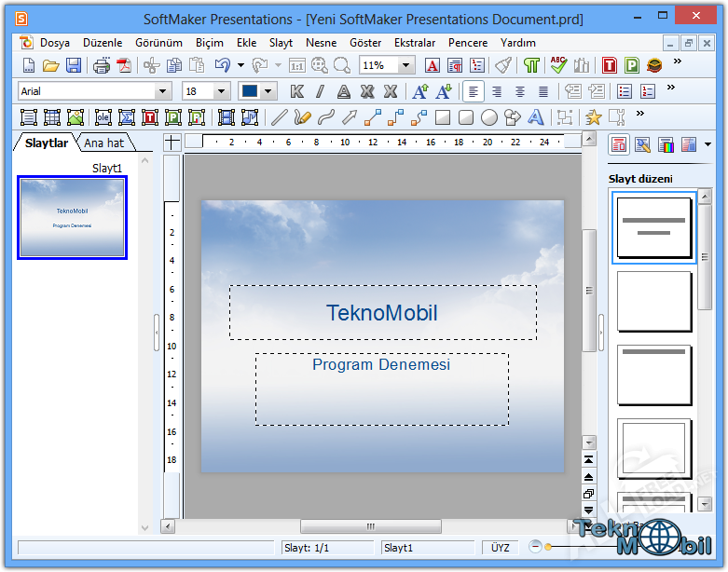Click the TeknoMobil title text placeholder

point(382,313)
